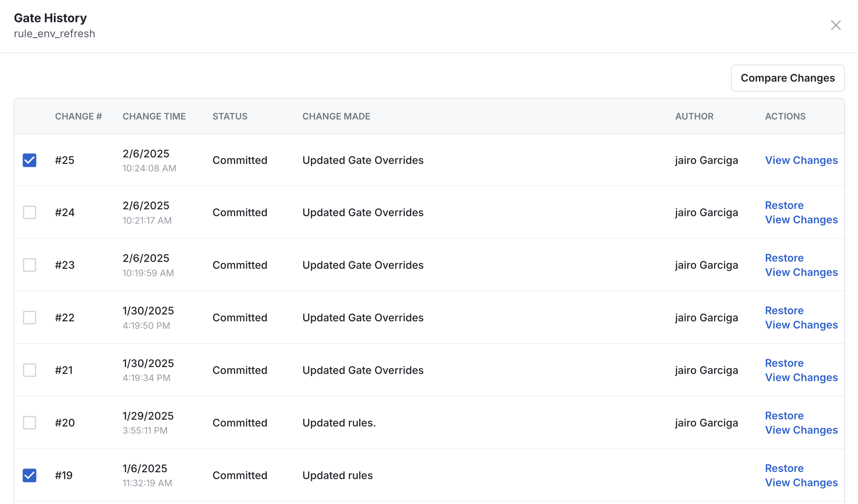Click the STATUS column header
Screen dimensions: 858x504
pos(230,116)
